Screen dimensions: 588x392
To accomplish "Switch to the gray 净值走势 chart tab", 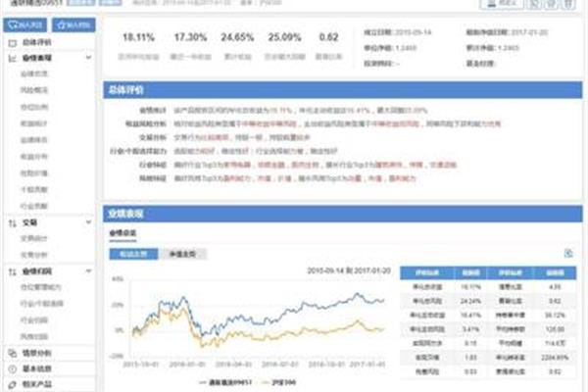I will 182,254.
